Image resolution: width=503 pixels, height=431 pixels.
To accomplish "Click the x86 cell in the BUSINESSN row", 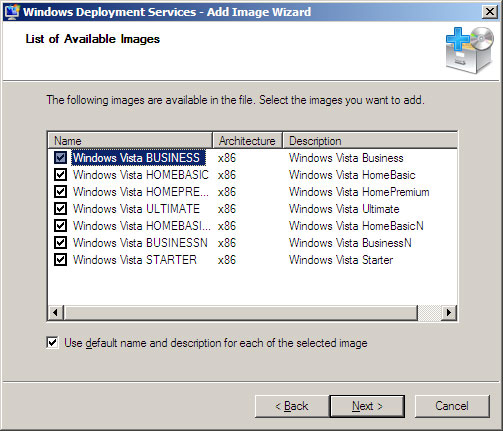I will [227, 243].
